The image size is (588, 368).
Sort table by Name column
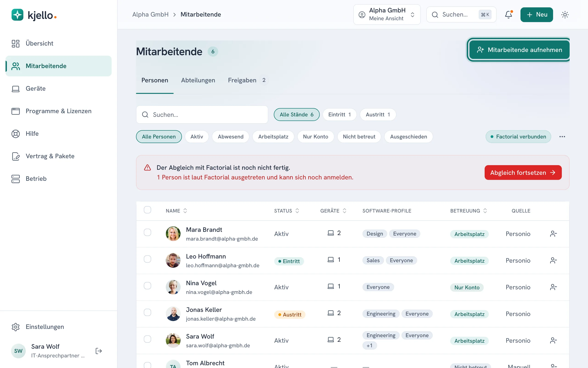pyautogui.click(x=176, y=211)
